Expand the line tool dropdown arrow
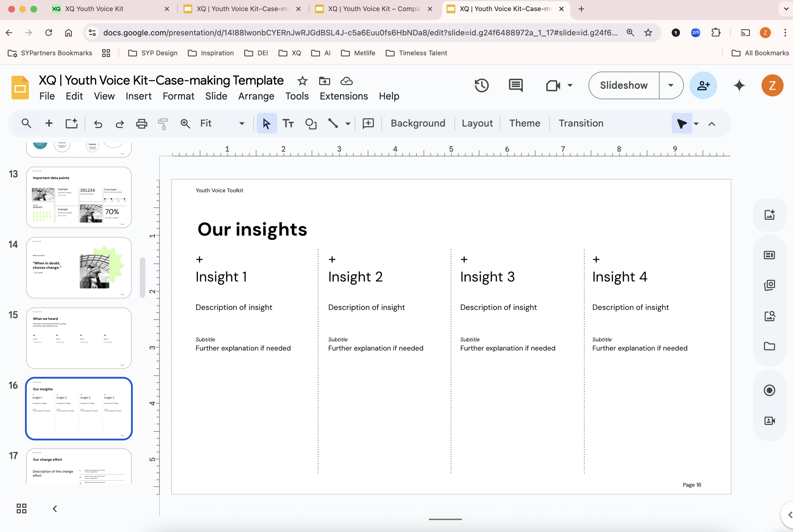This screenshot has height=532, width=793. [x=348, y=124]
